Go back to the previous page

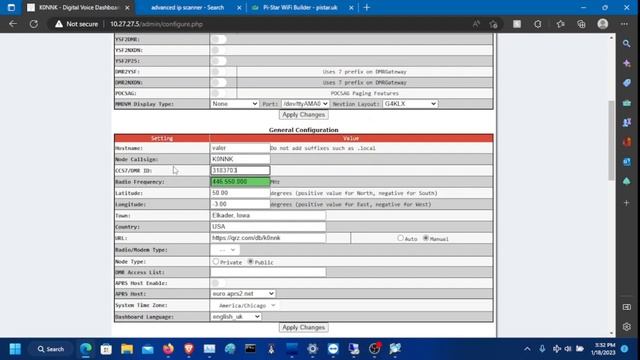coord(13,24)
